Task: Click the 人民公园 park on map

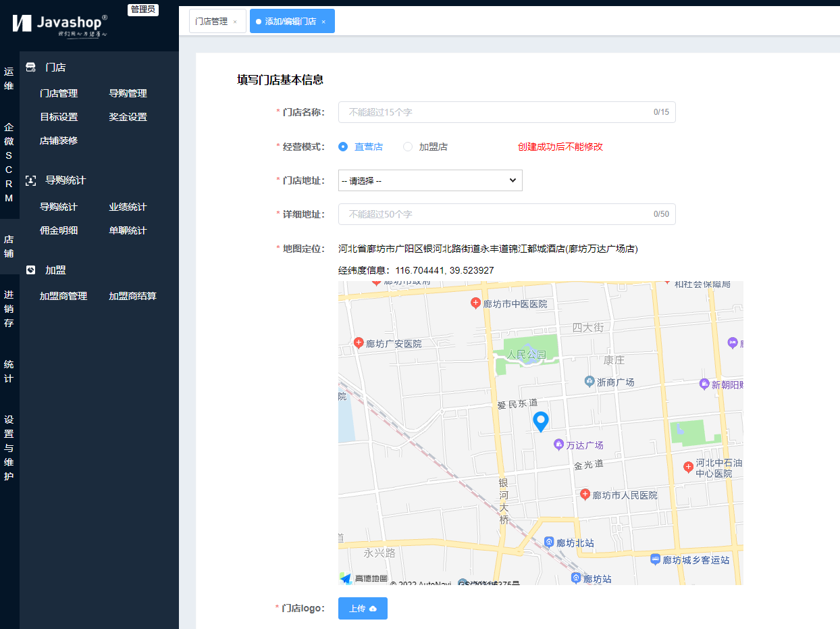Action: pyautogui.click(x=527, y=354)
